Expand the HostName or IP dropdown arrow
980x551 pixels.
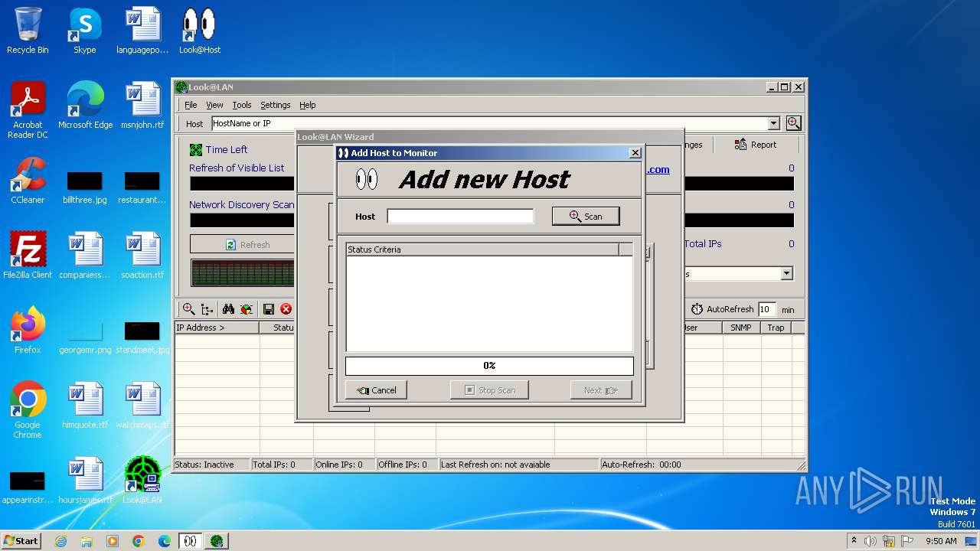[773, 123]
